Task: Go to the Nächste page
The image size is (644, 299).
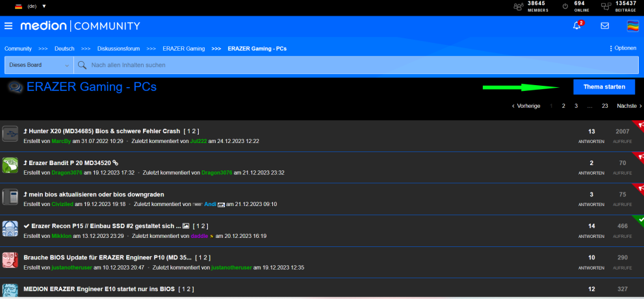Action: 628,105
